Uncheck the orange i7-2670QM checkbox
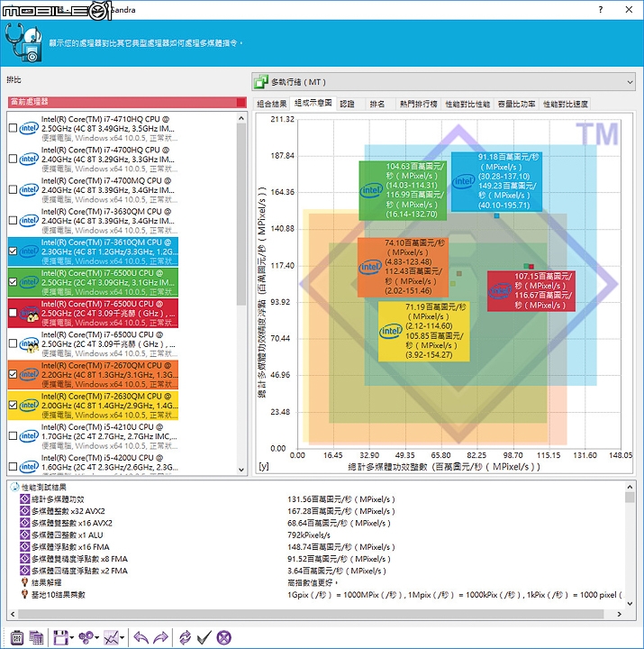The width and height of the screenshot is (644, 649). [13, 374]
